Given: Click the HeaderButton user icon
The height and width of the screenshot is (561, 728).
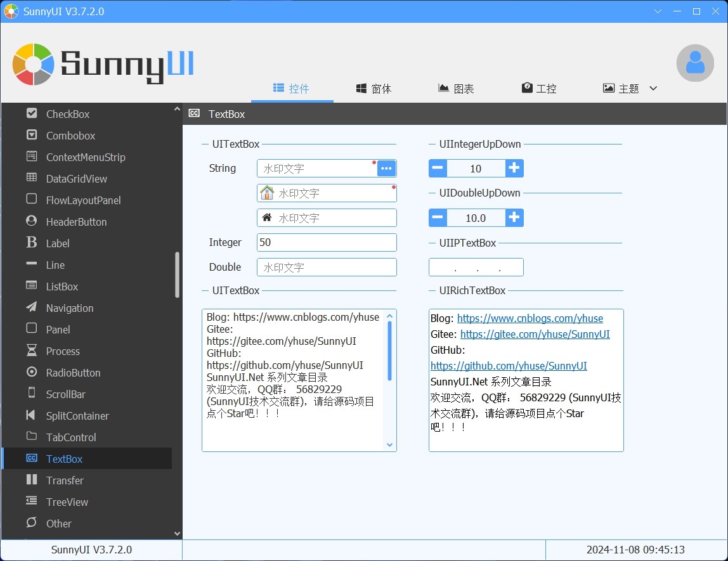Looking at the screenshot, I should pyautogui.click(x=32, y=221).
